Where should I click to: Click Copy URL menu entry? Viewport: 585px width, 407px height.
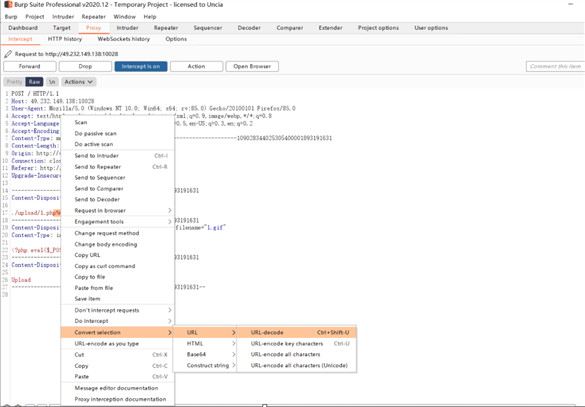pos(117,255)
